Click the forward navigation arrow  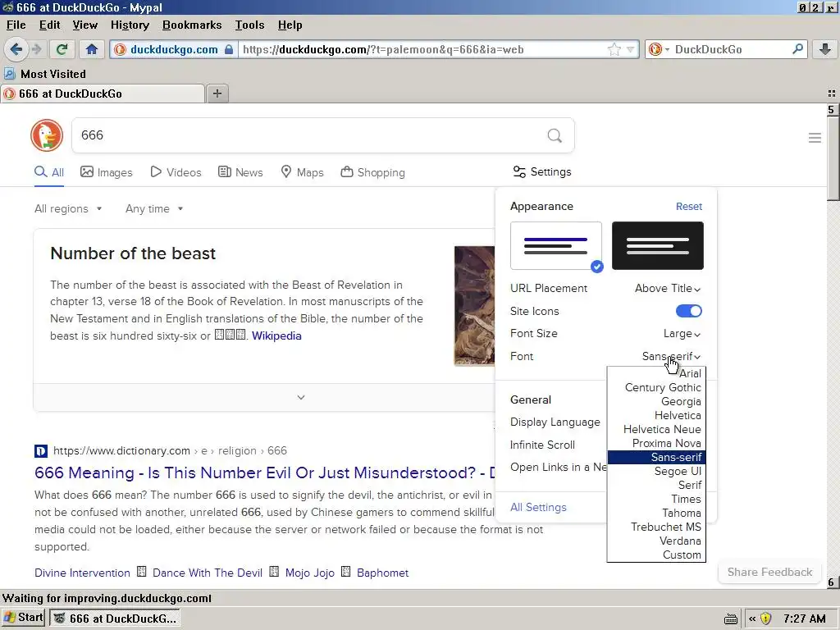coord(36,49)
